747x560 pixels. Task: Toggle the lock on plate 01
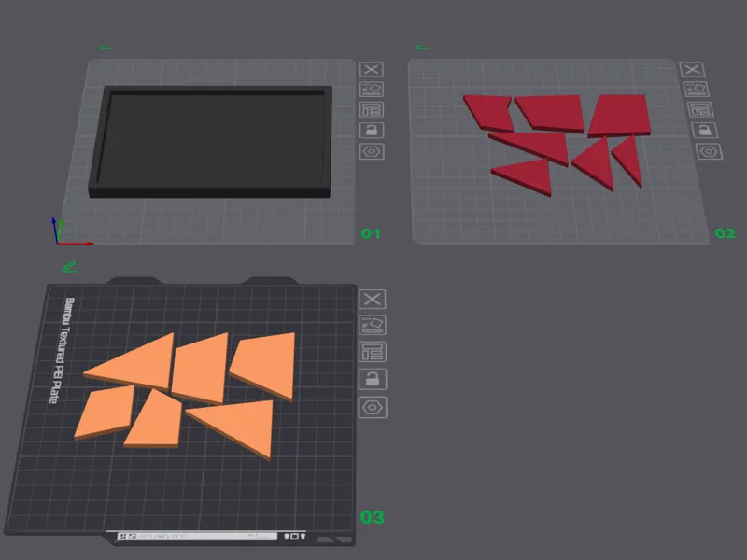coord(372,130)
